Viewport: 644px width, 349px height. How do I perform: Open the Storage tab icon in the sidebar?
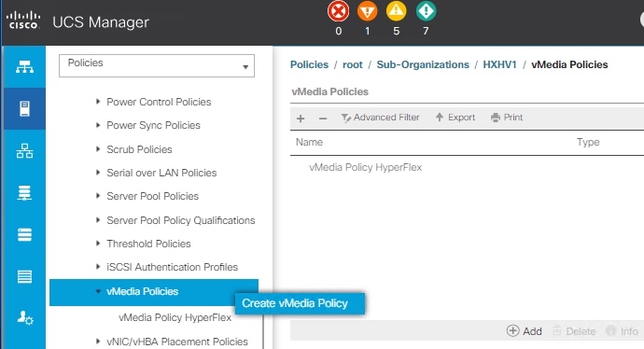[x=24, y=277]
